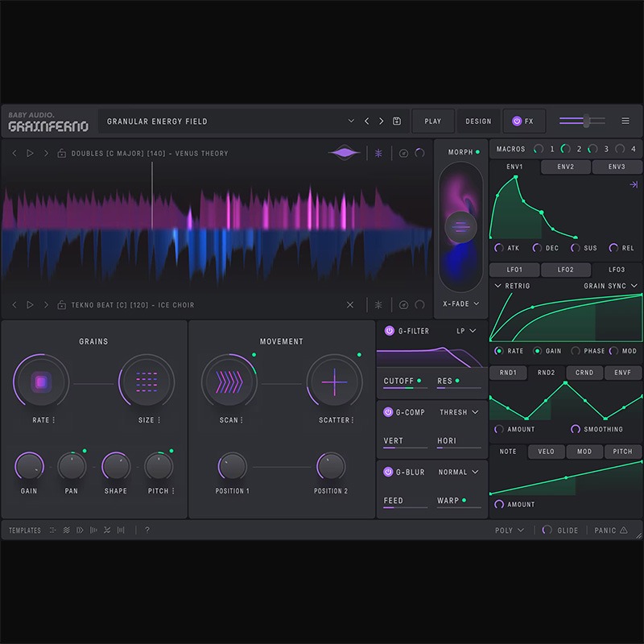The height and width of the screenshot is (644, 644).
Task: Click the CUTOFF slider bar
Action: point(405,388)
